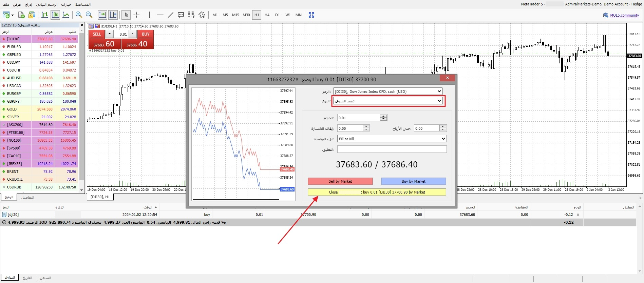This screenshot has width=644, height=283.
Task: Close the Market Watch panel
Action: [82, 25]
